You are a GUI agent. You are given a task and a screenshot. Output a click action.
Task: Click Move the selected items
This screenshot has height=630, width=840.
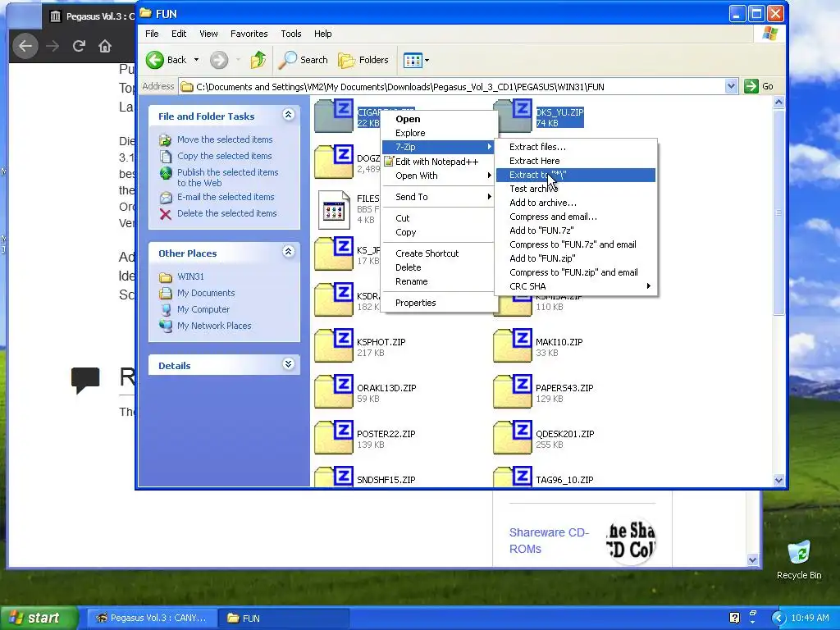[x=225, y=139]
